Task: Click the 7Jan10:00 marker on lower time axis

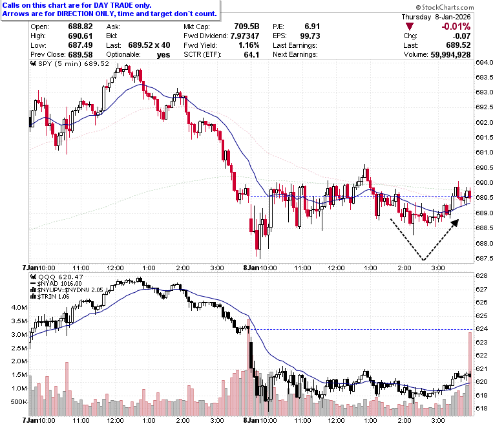Action: click(39, 421)
